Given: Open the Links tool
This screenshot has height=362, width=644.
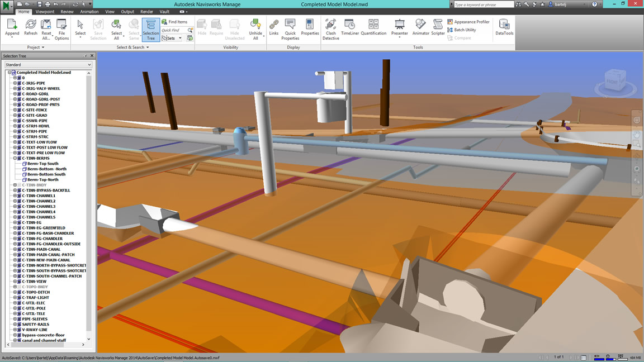Looking at the screenshot, I should click(273, 28).
